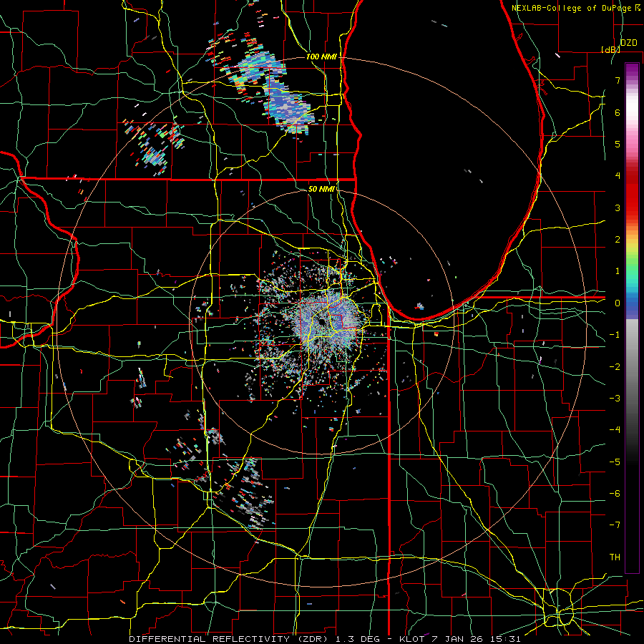The width and height of the screenshot is (644, 644).
Task: Click the "-1" value on the color scale
Action: pos(615,335)
